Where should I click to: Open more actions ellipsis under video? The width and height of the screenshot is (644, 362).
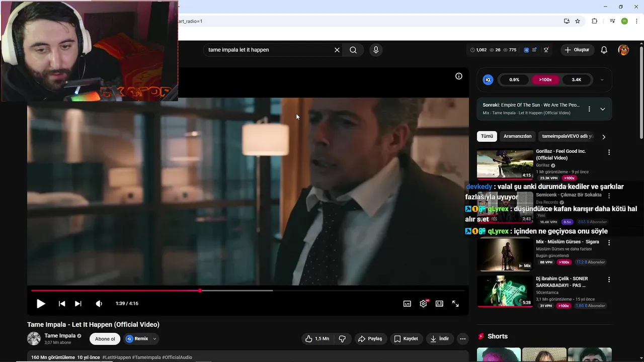click(x=463, y=339)
